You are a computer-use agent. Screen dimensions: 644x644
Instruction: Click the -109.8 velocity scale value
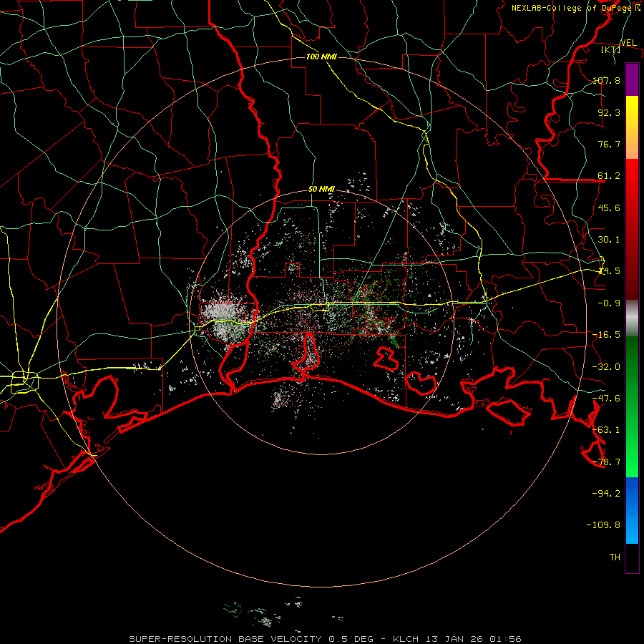click(x=603, y=525)
